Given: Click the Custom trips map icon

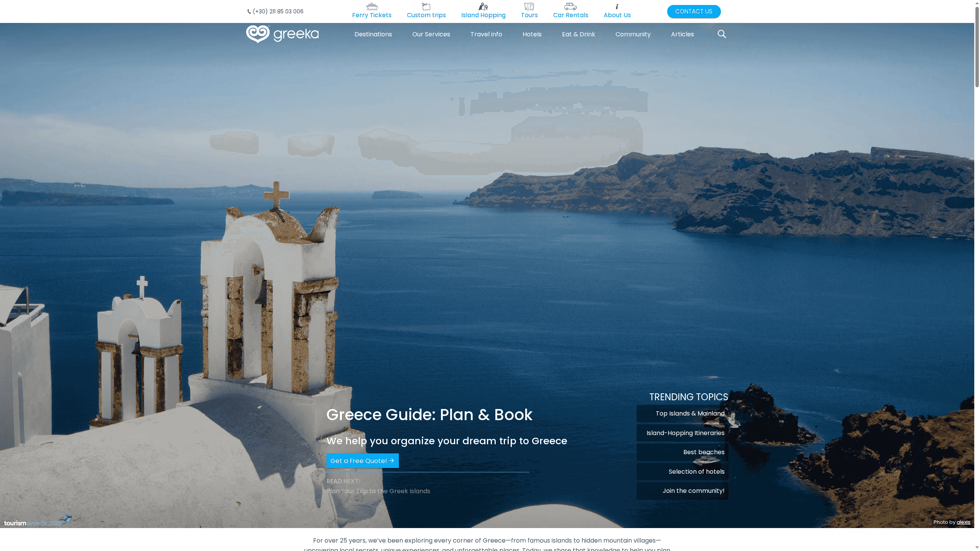Looking at the screenshot, I should click(426, 7).
